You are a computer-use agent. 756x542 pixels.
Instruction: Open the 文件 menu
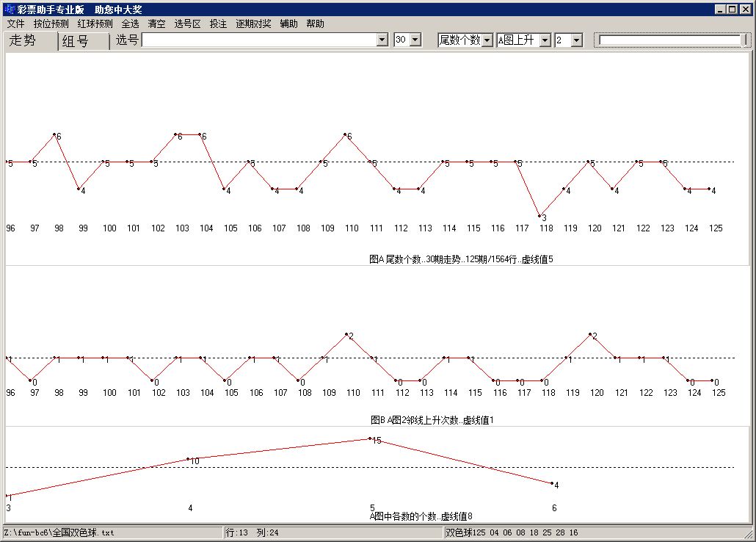15,24
